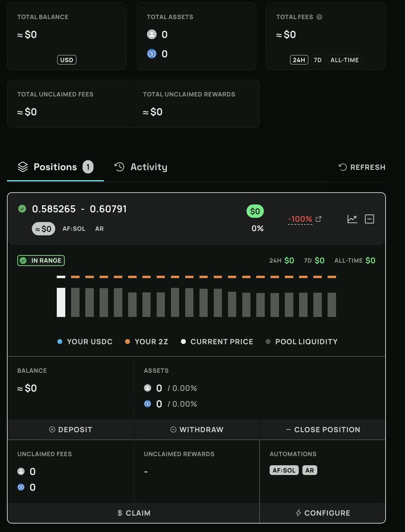
Task: Click the ≈$0 position value badge
Action: [x=43, y=229]
